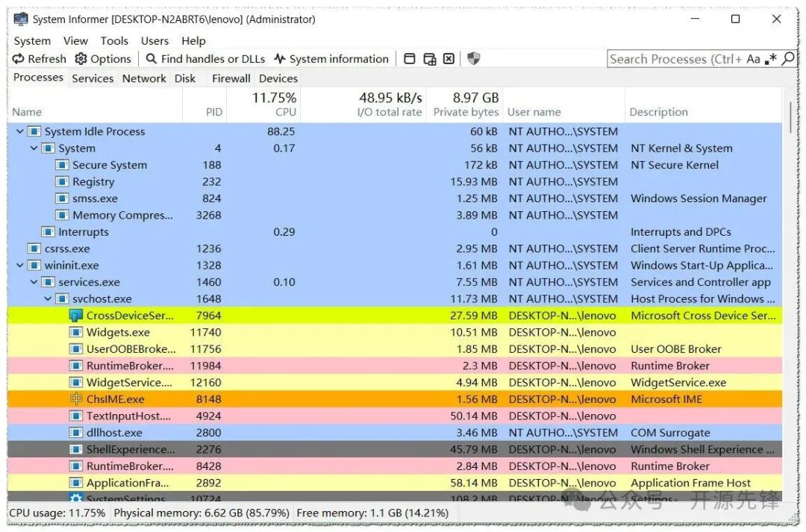Toggle the regex search option
Image resolution: width=806 pixels, height=532 pixels.
point(770,59)
